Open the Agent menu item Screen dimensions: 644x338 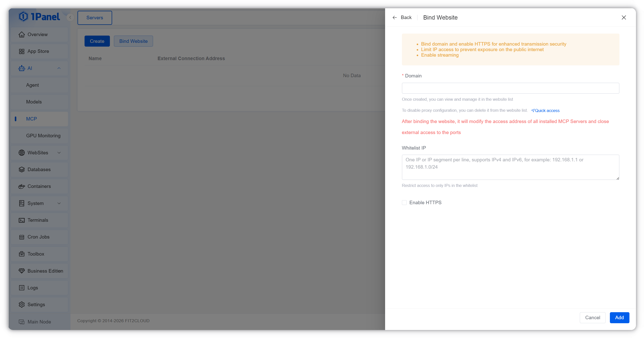39,85
